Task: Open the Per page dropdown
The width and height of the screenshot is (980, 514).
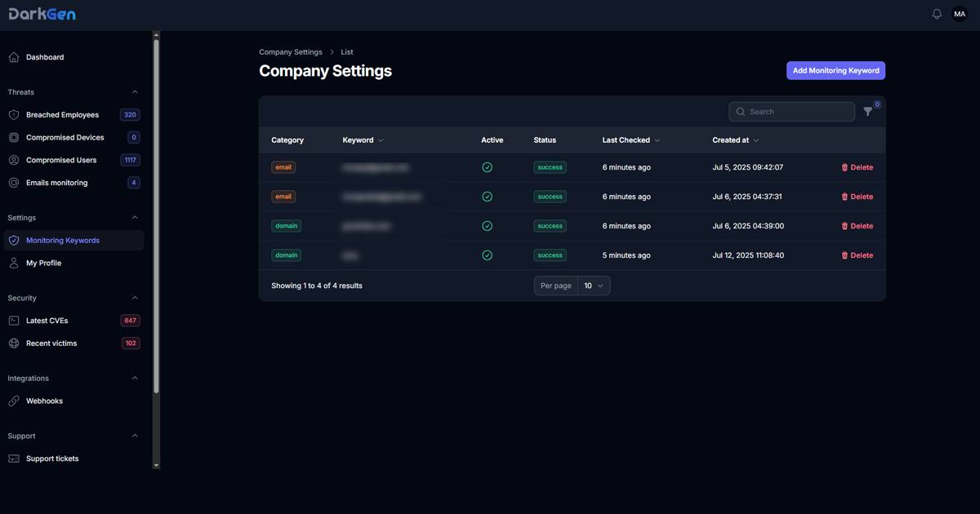Action: click(x=594, y=286)
